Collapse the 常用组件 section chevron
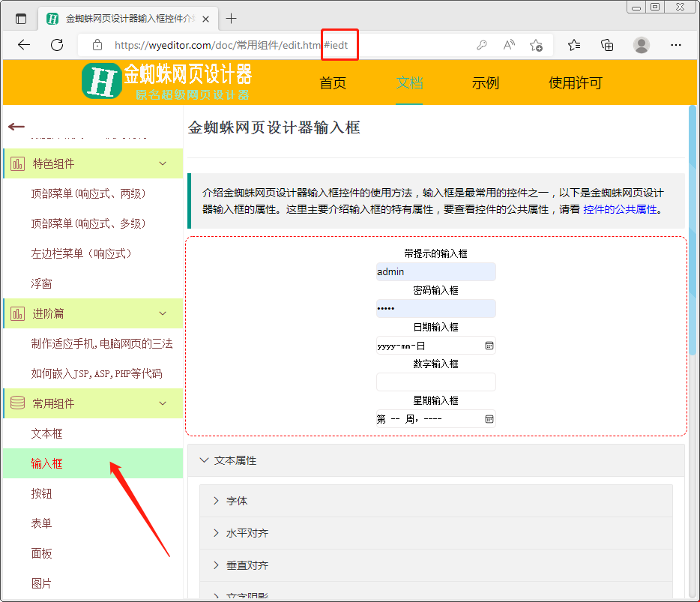 click(x=163, y=403)
